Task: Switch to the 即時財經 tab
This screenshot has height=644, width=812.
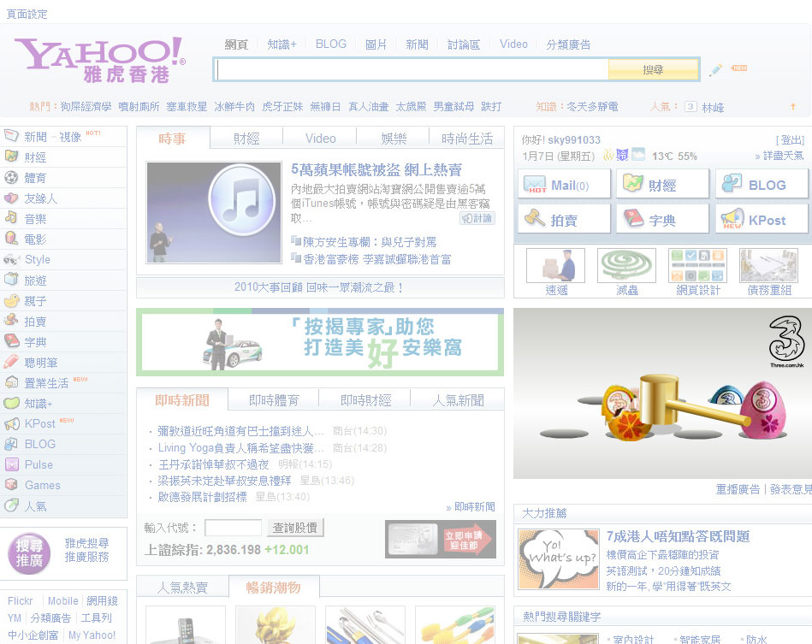Action: (x=365, y=400)
